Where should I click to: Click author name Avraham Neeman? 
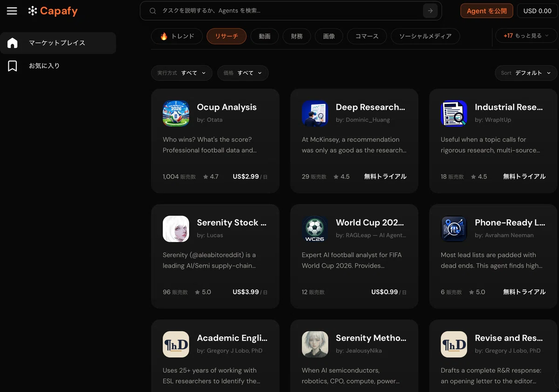[x=509, y=235]
